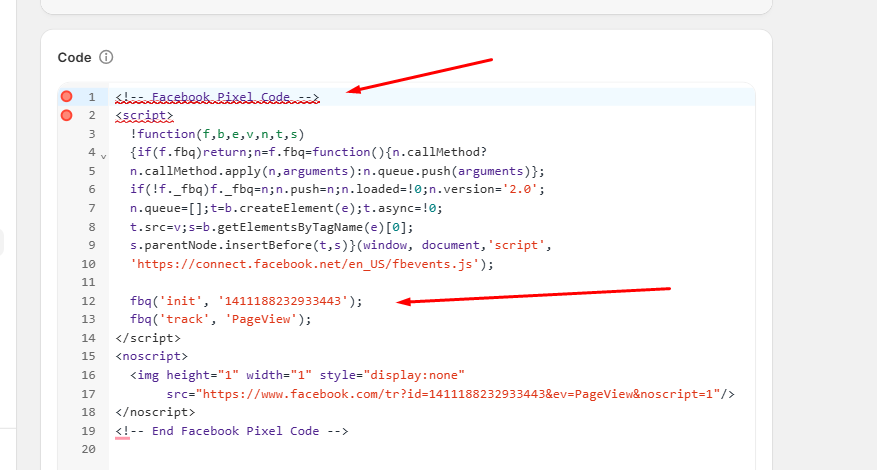
Task: Place cursor in the Facebook Pixel Code comment
Action: pyautogui.click(x=217, y=97)
